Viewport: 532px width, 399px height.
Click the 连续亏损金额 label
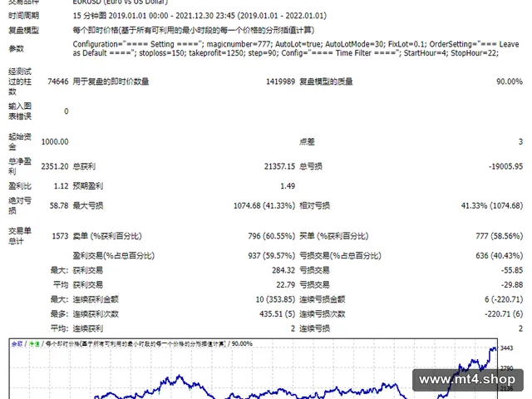323,299
